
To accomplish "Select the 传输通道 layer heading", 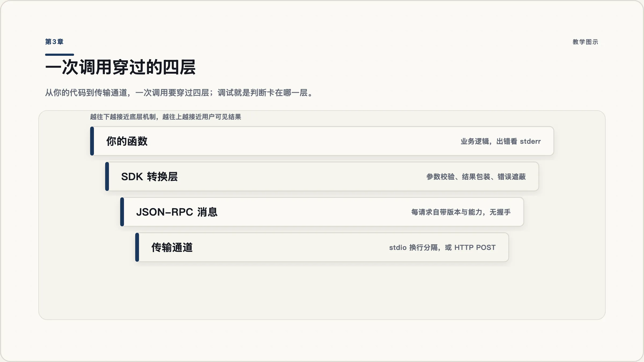I will [x=172, y=248].
